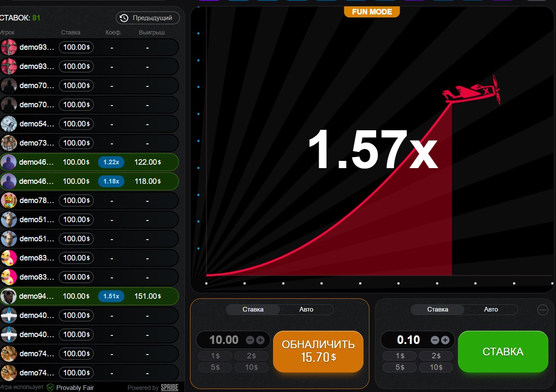Click the 100.00$ stake in demo78 row
This screenshot has height=392, width=556.
click(76, 200)
